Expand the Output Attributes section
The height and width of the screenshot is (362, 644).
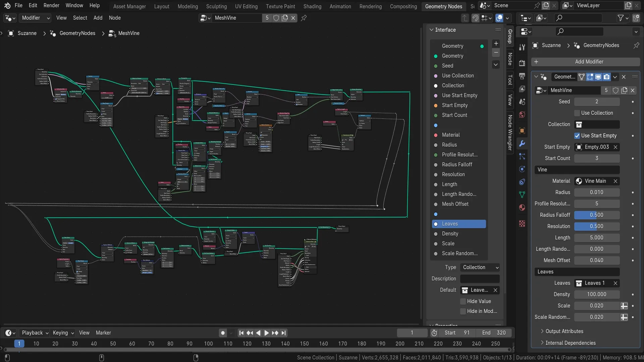pos(563,331)
